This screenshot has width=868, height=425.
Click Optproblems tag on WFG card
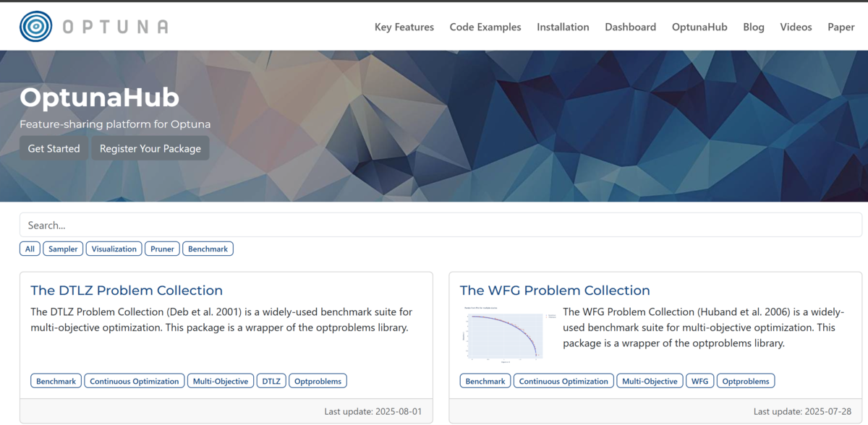(746, 381)
